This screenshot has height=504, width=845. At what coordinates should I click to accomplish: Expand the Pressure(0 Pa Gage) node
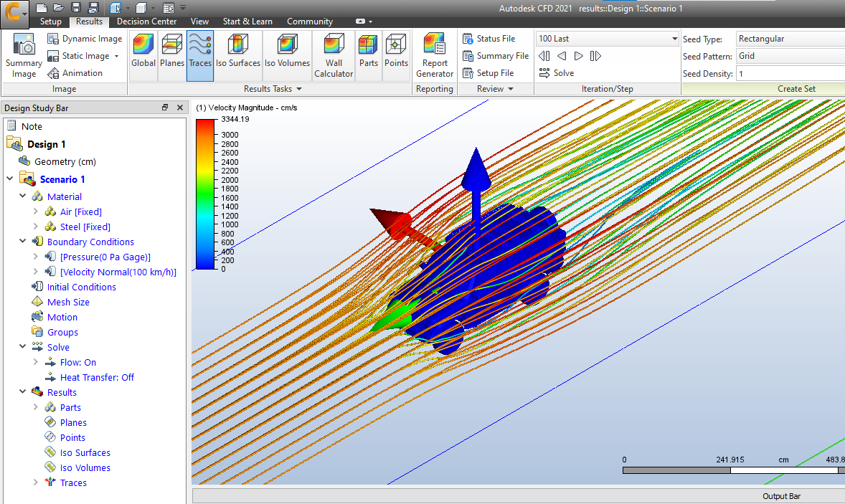click(x=36, y=257)
